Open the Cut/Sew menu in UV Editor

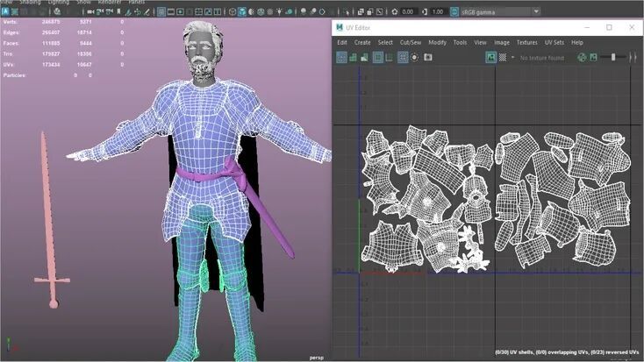tap(411, 42)
